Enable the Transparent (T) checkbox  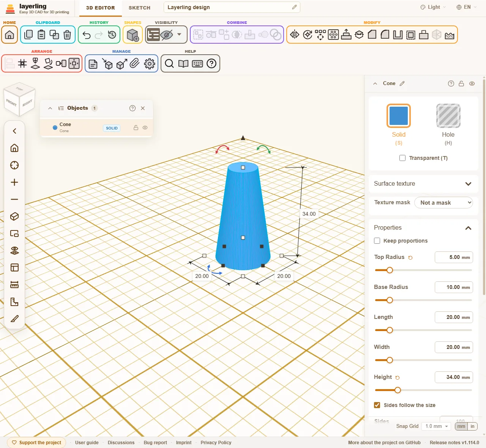pos(402,158)
